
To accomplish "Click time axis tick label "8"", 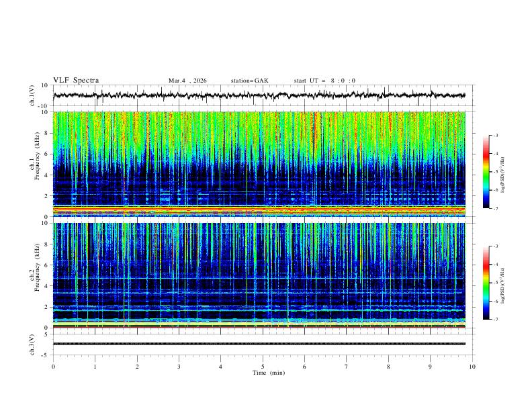I will pyautogui.click(x=388, y=367).
